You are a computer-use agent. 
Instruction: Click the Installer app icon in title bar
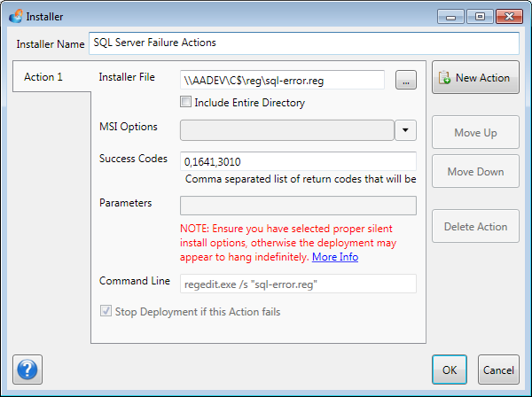pyautogui.click(x=16, y=16)
